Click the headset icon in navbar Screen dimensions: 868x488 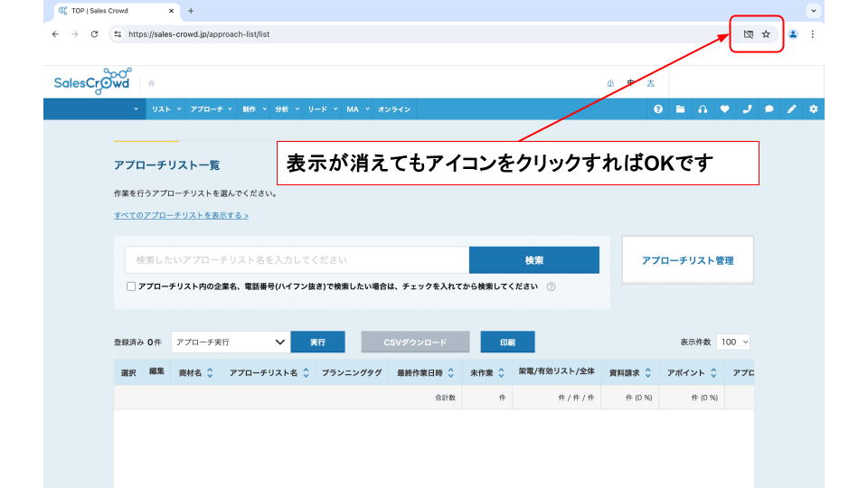[703, 109]
